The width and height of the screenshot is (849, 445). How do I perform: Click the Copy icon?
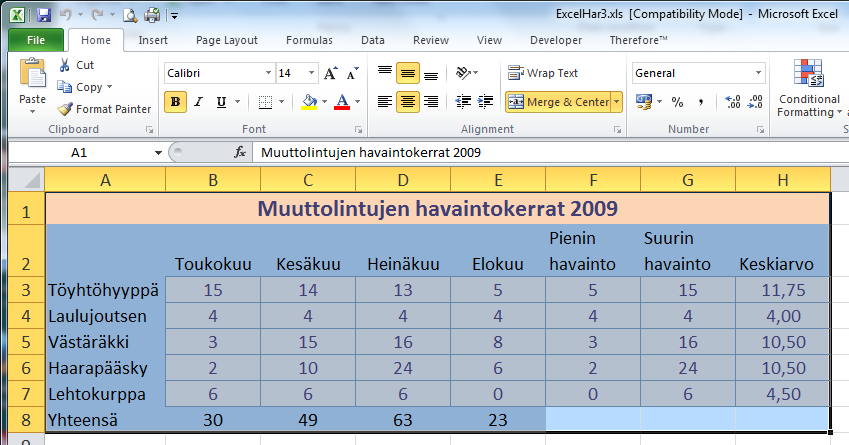coord(65,87)
